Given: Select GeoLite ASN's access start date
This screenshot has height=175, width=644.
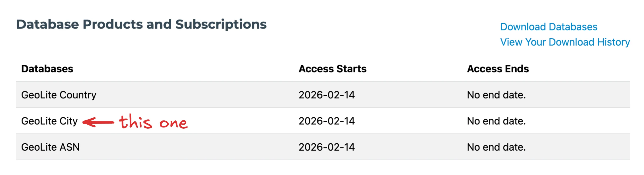Looking at the screenshot, I should tap(326, 147).
